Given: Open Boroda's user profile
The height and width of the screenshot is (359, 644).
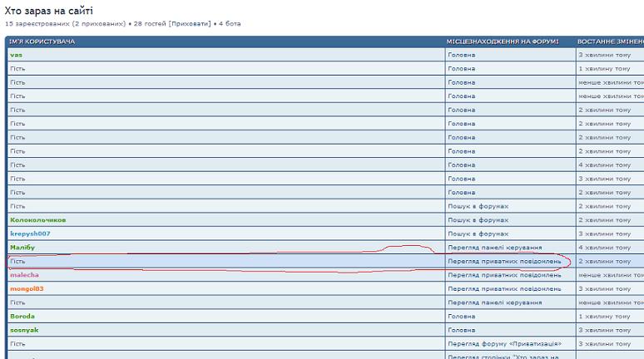Looking at the screenshot, I should 22,316.
